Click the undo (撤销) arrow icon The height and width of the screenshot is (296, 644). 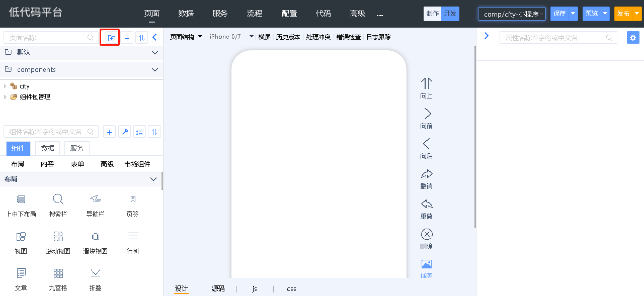[426, 174]
